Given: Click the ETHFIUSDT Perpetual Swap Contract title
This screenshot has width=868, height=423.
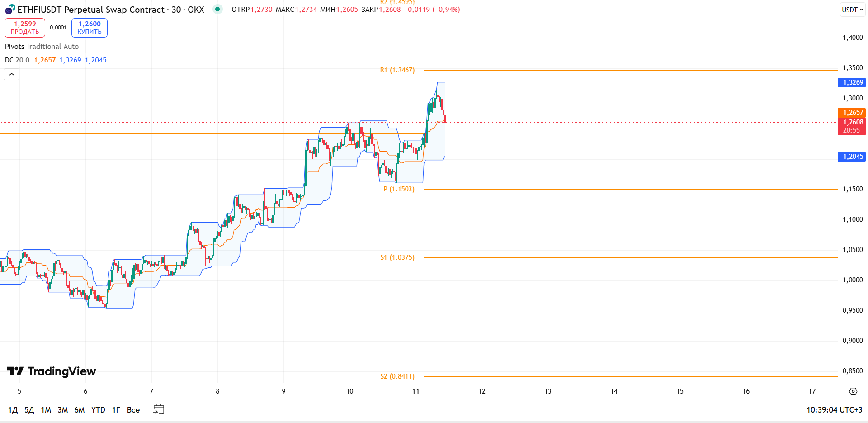Looking at the screenshot, I should point(111,10).
